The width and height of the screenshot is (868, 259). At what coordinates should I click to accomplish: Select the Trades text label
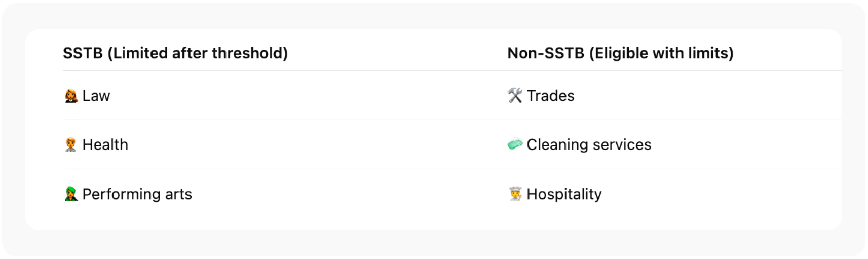pos(550,96)
